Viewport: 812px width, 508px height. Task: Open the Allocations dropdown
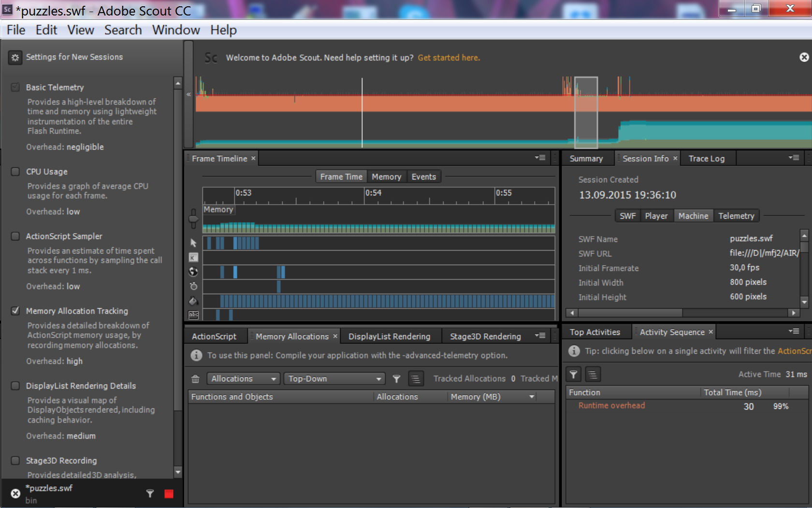pyautogui.click(x=243, y=379)
